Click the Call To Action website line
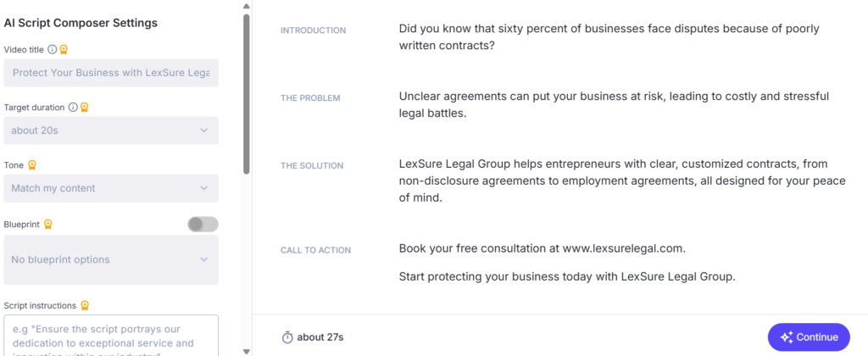868x356 pixels. (x=542, y=248)
